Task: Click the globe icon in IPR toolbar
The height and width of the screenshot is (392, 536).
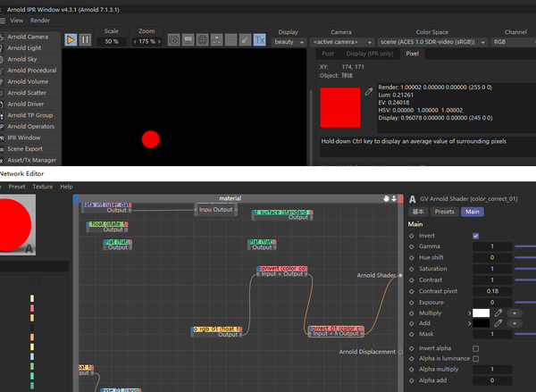Action: (x=203, y=40)
